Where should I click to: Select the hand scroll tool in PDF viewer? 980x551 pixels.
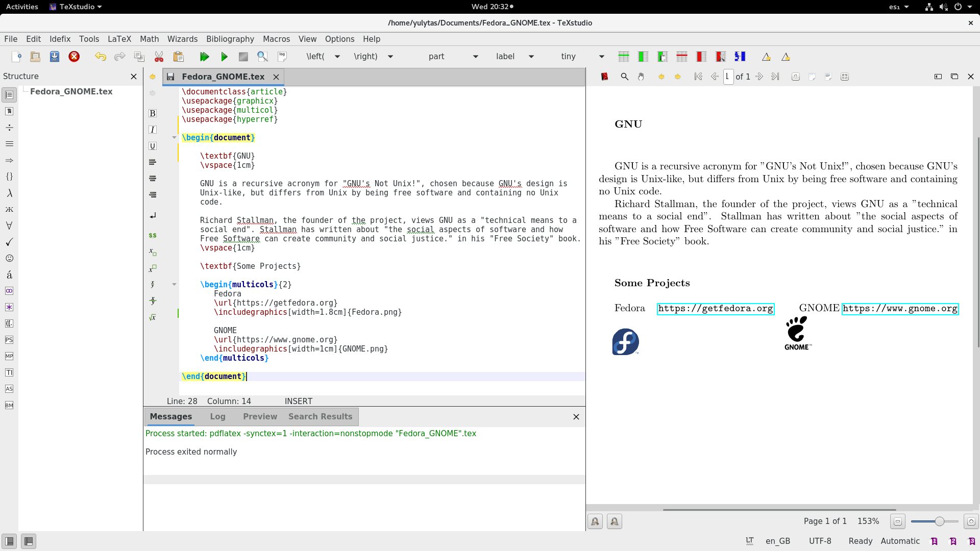[x=641, y=77]
